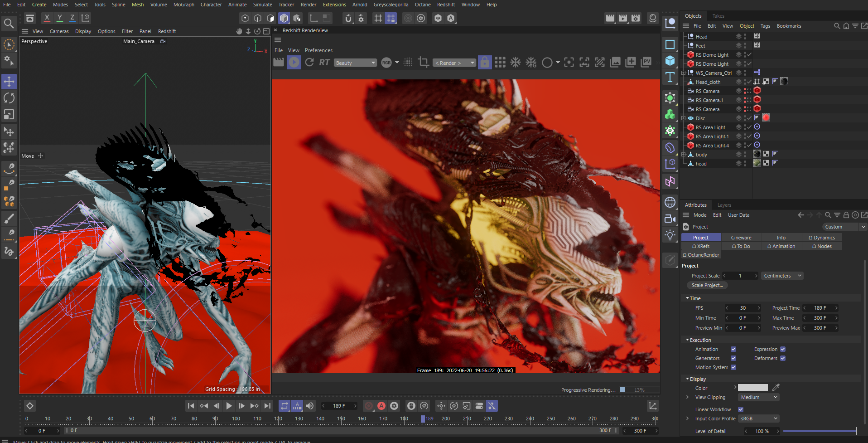Select the Rotate tool in the left toolbar

9,98
